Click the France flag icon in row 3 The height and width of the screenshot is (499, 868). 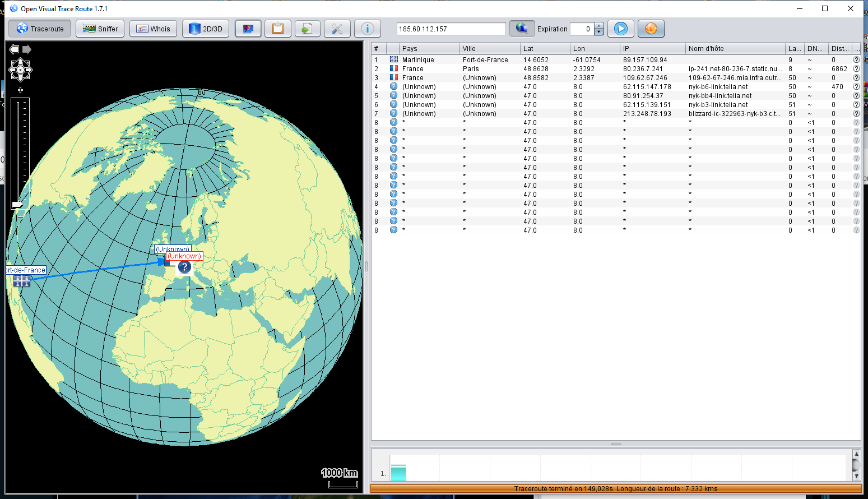[393, 78]
